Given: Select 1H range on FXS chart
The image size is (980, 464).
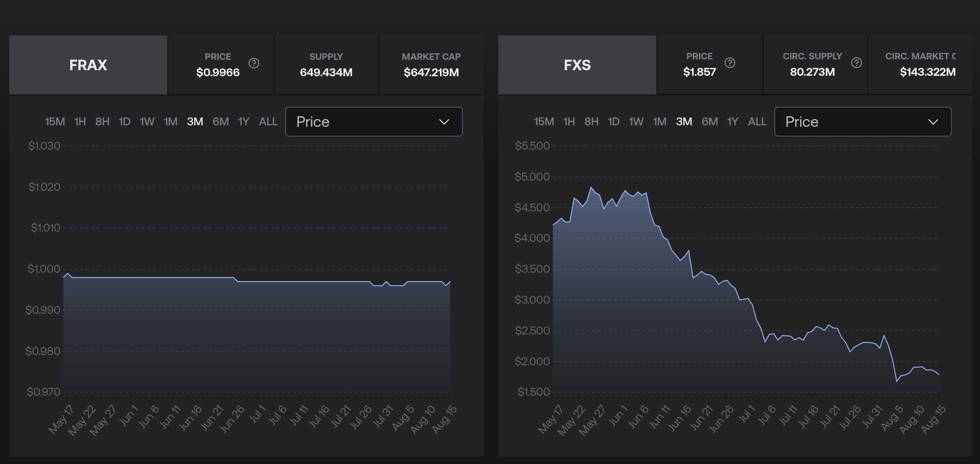Looking at the screenshot, I should pos(569,122).
